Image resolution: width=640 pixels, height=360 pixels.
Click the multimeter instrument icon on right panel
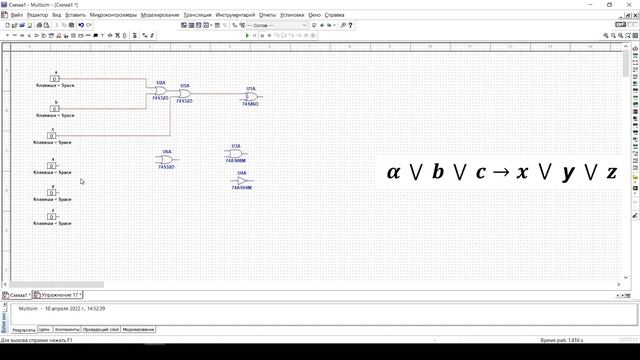click(x=636, y=49)
